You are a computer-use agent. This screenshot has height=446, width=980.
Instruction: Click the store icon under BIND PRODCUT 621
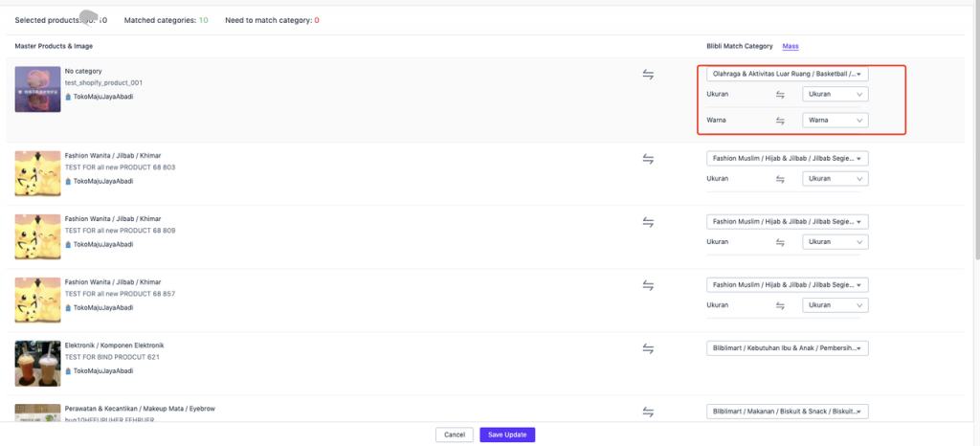(x=68, y=371)
